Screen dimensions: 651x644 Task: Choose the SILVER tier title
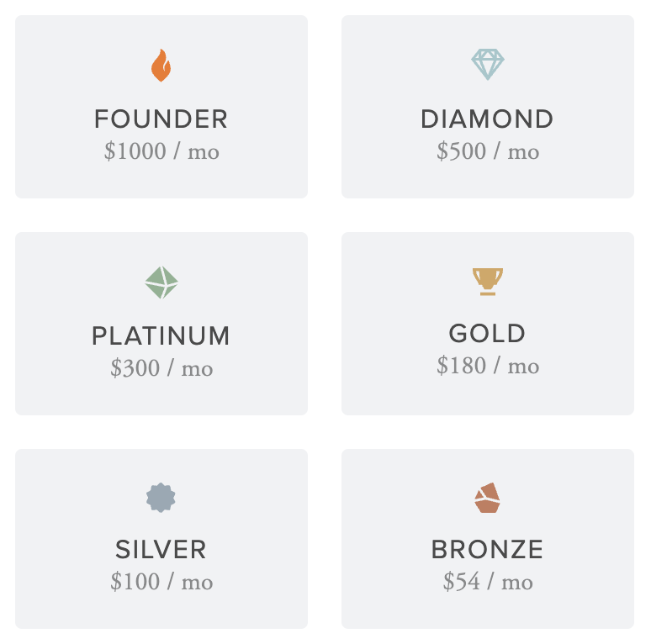tap(161, 550)
